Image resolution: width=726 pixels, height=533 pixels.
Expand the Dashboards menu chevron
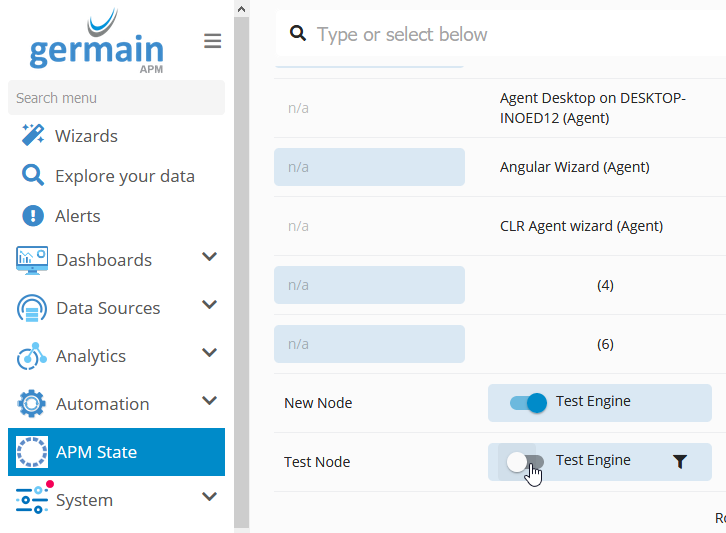(x=209, y=257)
